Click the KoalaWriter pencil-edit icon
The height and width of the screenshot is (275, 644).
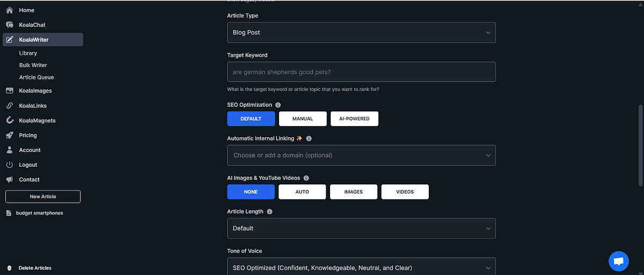point(10,40)
